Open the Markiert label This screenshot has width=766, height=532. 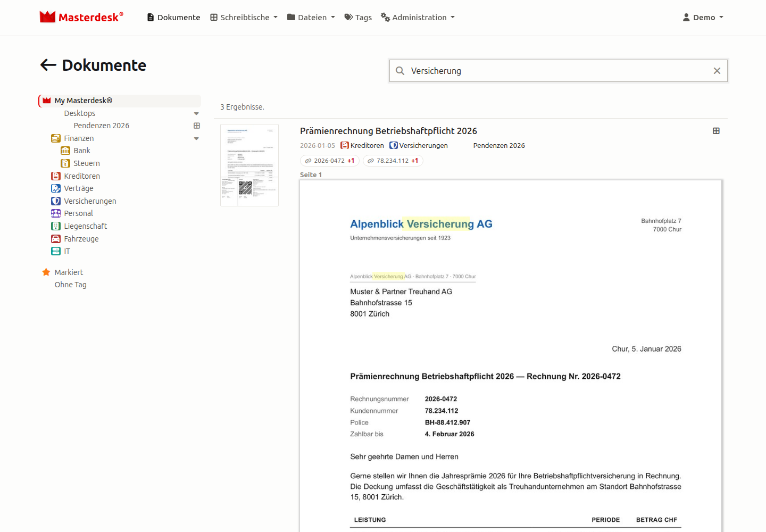click(x=69, y=272)
